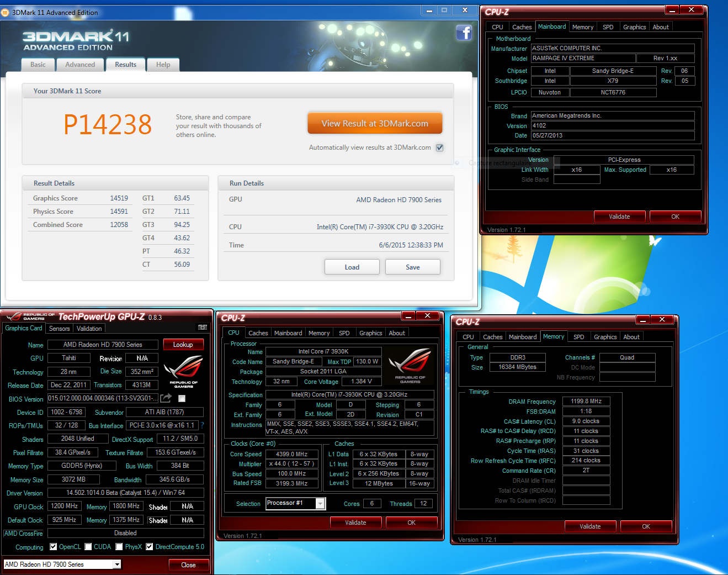Click the Core Voltage value 1.384 V
The height and width of the screenshot is (575, 728).
pos(362,381)
